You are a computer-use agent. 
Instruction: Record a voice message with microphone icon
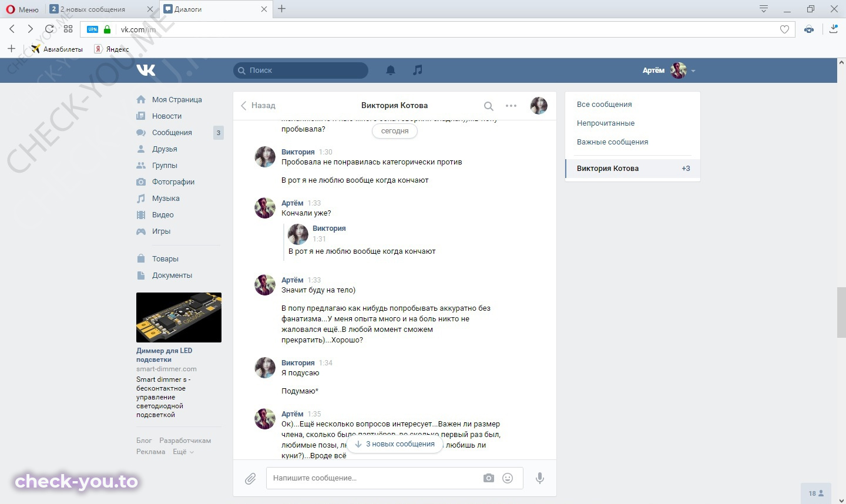pos(540,478)
